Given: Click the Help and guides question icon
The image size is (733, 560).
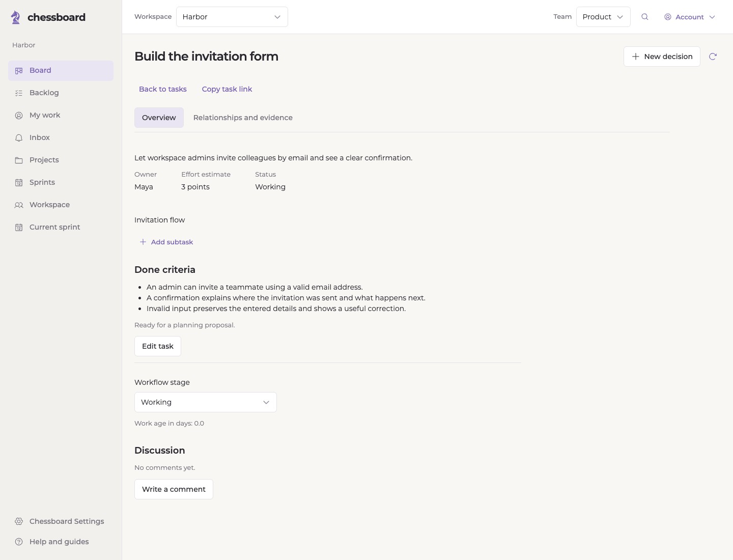Looking at the screenshot, I should coord(19,542).
